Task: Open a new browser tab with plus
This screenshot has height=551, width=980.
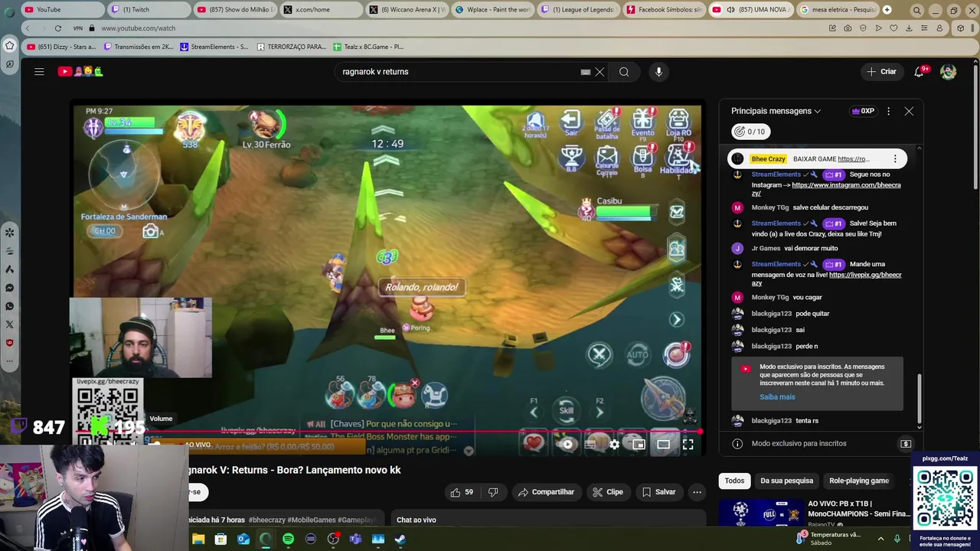Action: tap(887, 10)
